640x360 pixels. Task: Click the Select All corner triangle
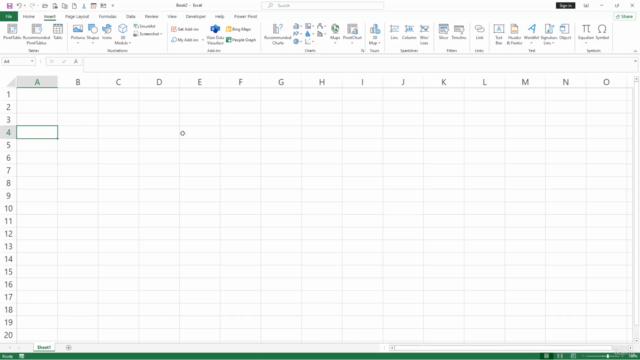click(x=11, y=82)
